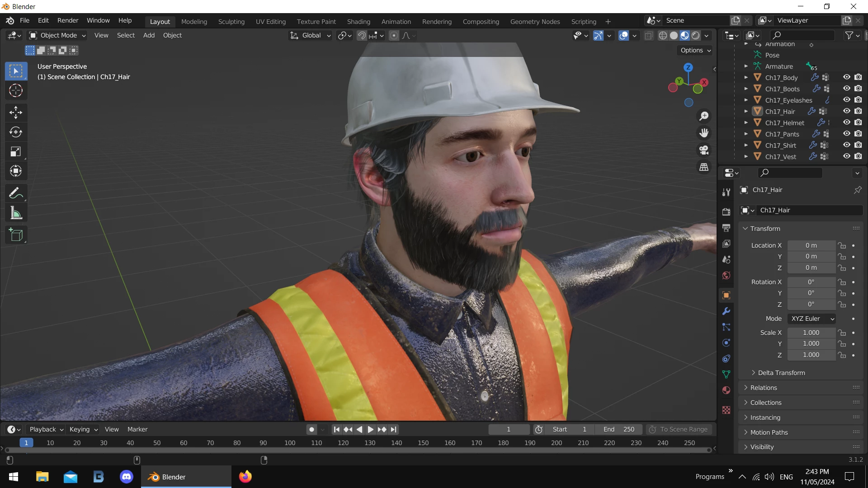Click the Play animation button
Screen dimensions: 868x488
pyautogui.click(x=370, y=430)
